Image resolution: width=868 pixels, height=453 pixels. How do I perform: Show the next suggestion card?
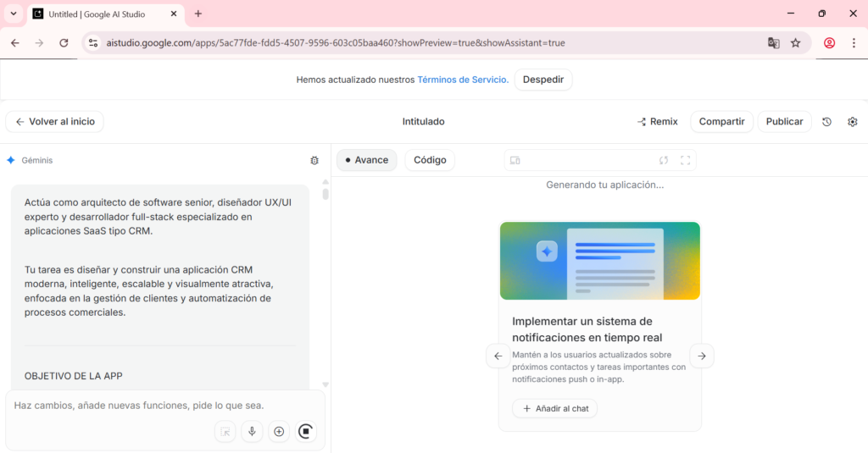pyautogui.click(x=701, y=356)
